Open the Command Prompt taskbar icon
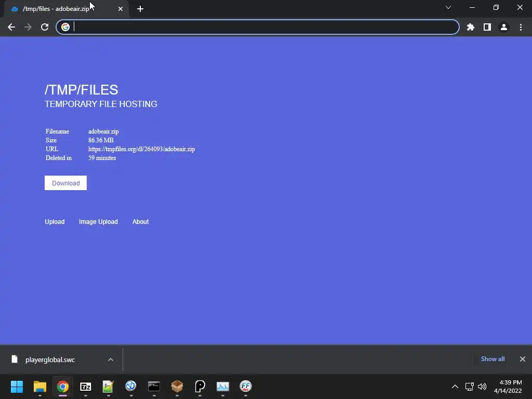 click(154, 387)
